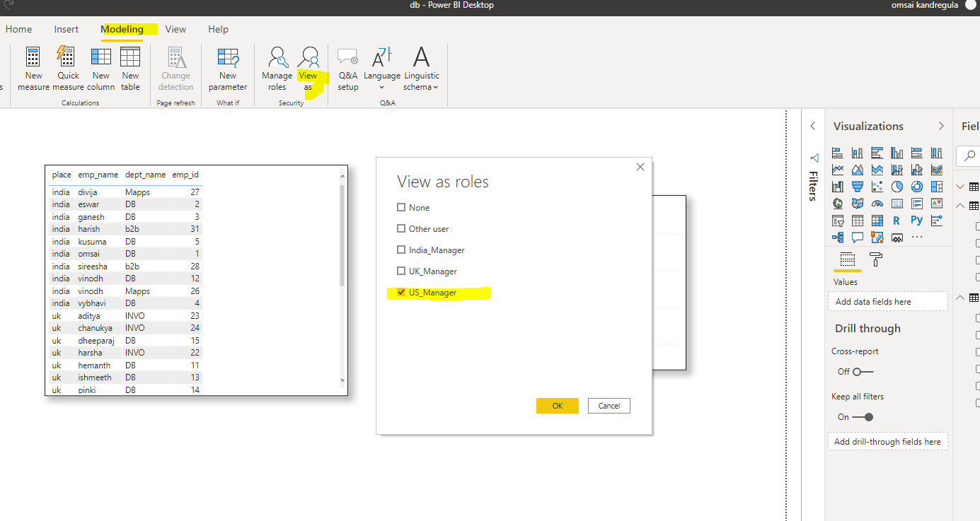Open Q&A setup
This screenshot has height=521, width=980.
tap(348, 69)
